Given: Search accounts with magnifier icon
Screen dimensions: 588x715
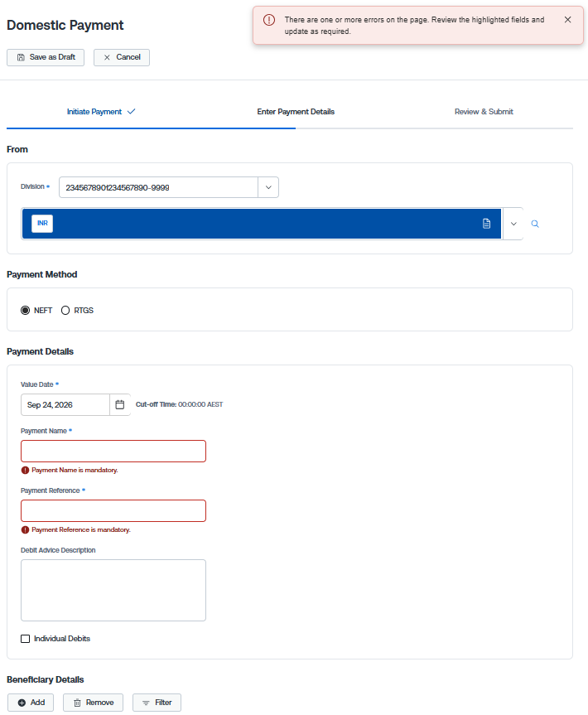Looking at the screenshot, I should click(535, 224).
